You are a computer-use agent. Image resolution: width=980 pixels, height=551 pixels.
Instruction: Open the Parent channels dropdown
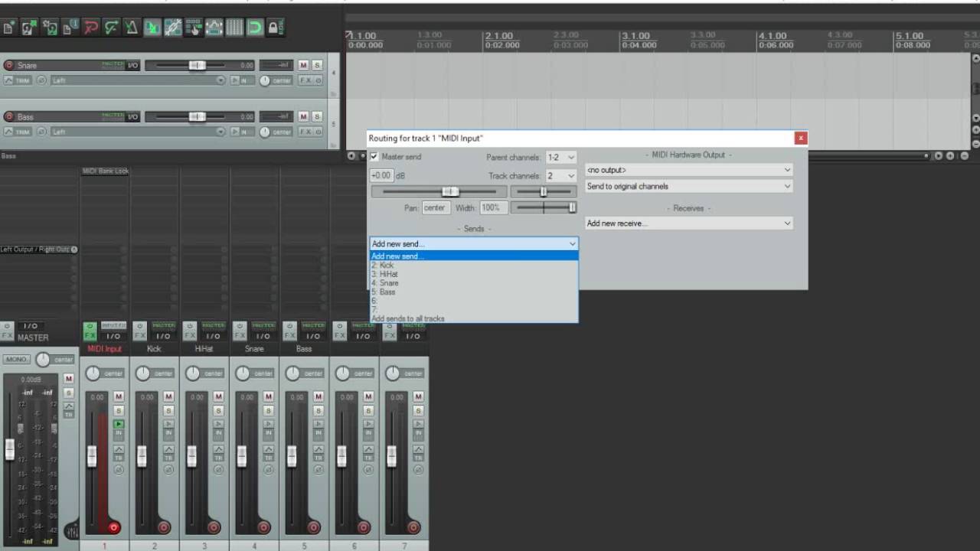560,157
